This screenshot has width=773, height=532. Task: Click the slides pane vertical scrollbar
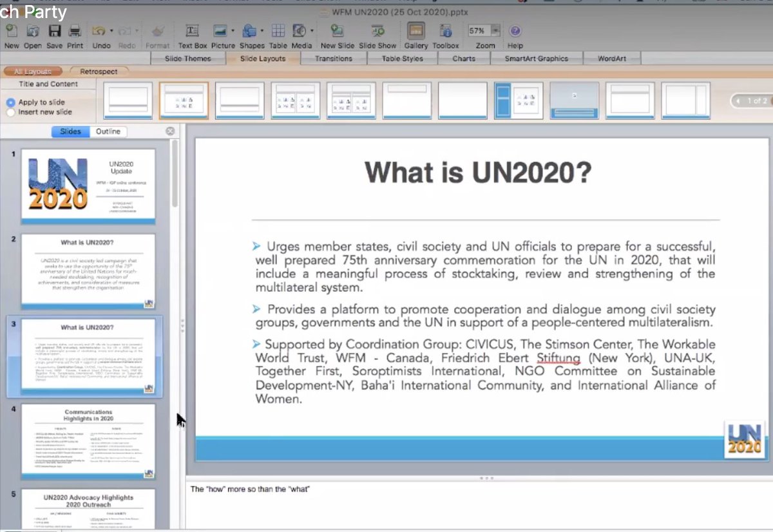[174, 174]
